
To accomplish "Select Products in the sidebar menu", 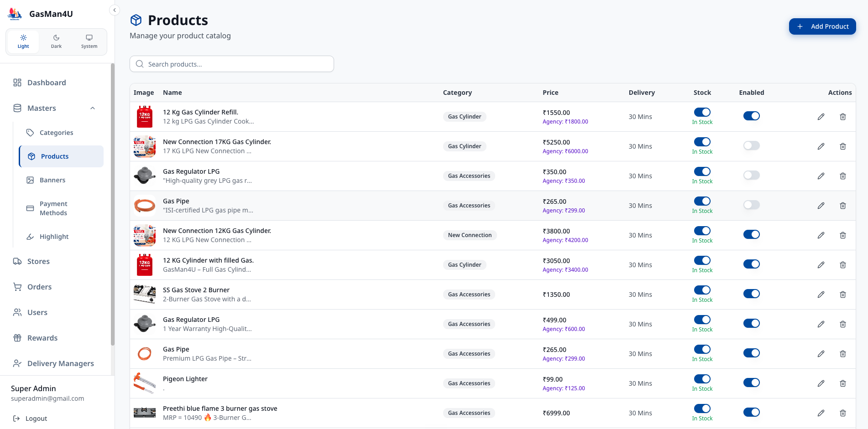I will click(x=61, y=156).
